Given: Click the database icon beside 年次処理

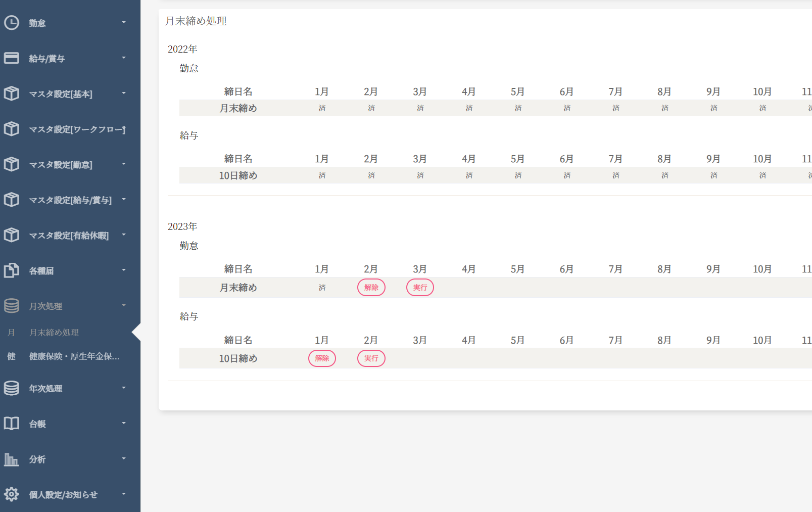Looking at the screenshot, I should click(11, 388).
